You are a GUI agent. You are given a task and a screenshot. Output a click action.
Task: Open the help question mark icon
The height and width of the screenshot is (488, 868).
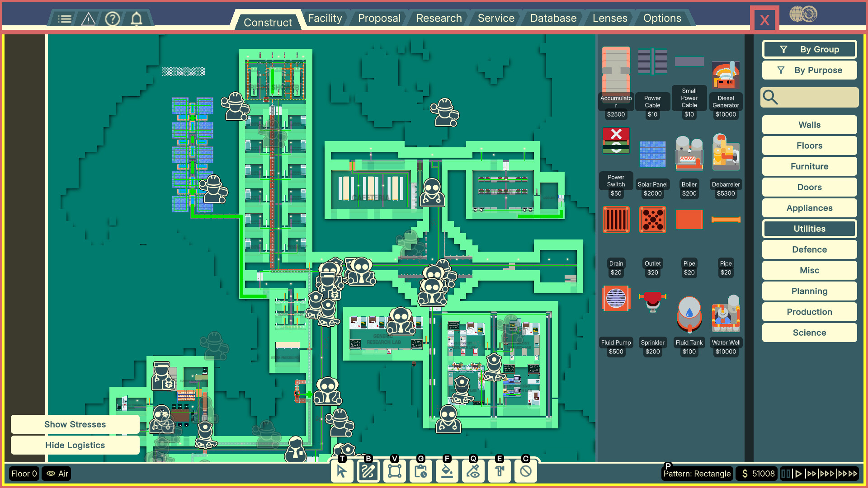pos(113,19)
